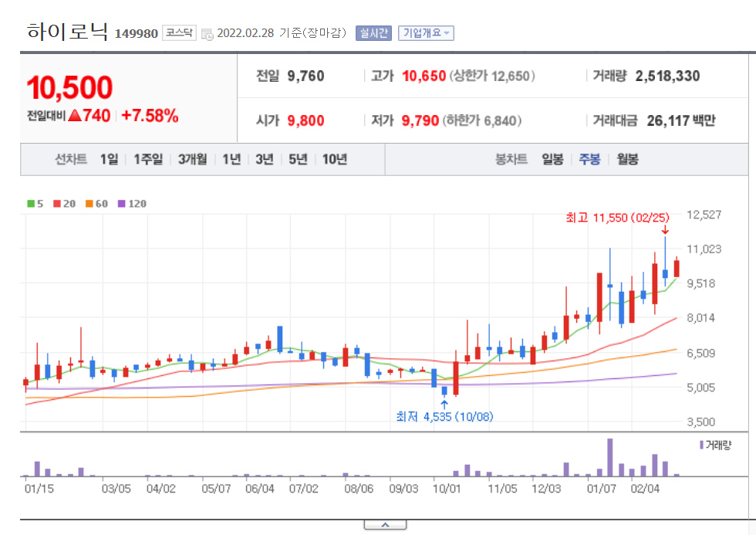Click the red 20 moving average legend
The width and height of the screenshot is (756, 535).
click(x=65, y=204)
